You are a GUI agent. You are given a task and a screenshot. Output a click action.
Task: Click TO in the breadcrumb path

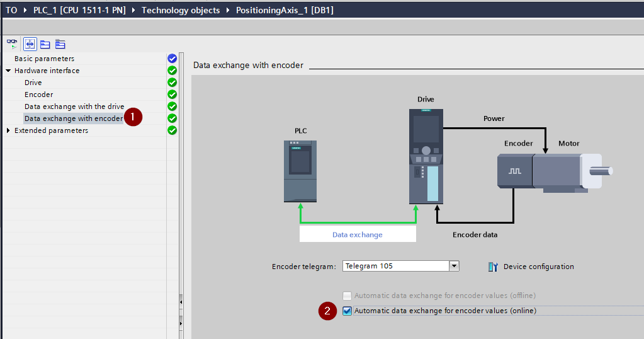(x=11, y=10)
